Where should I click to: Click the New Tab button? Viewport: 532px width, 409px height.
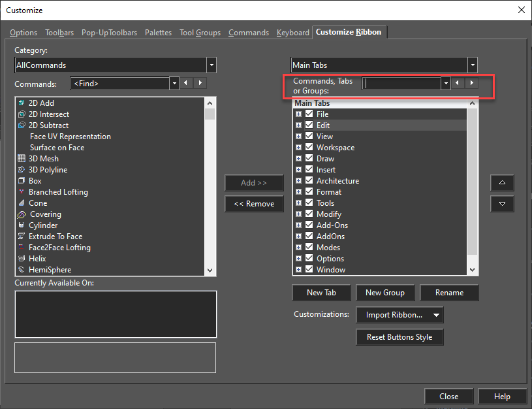[x=321, y=293]
